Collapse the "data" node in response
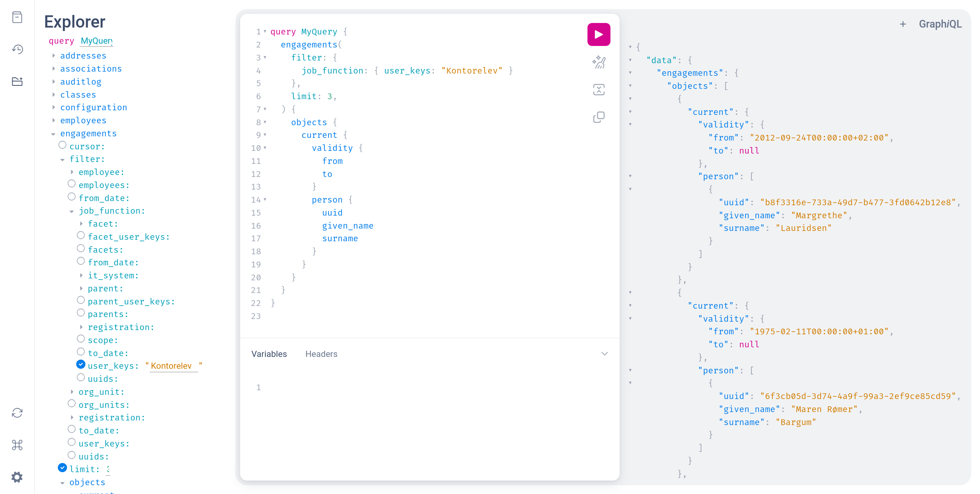 [x=630, y=60]
